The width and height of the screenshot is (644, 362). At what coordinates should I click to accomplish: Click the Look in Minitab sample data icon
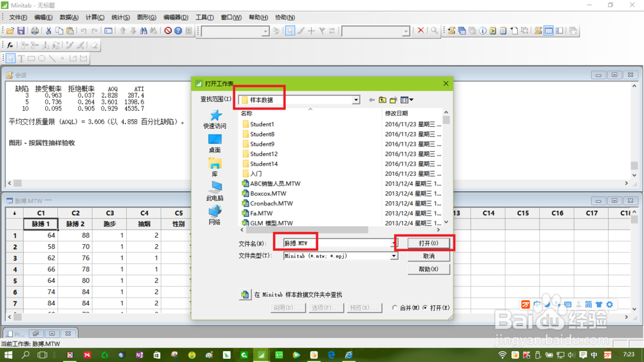pyautogui.click(x=245, y=294)
